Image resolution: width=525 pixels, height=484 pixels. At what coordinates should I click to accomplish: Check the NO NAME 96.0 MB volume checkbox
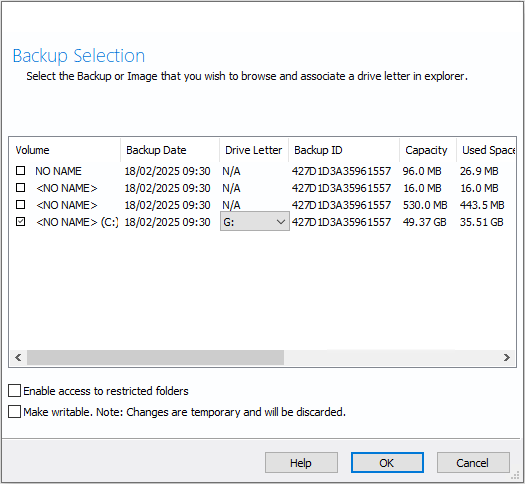(x=20, y=171)
